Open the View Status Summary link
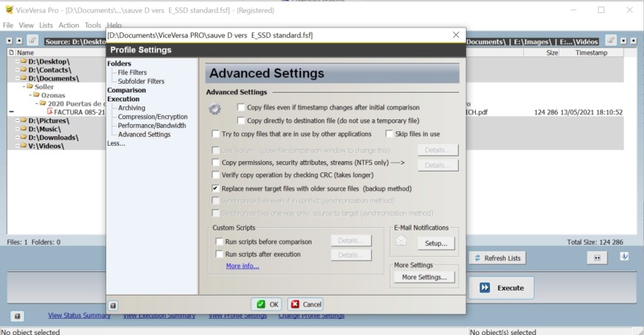 [x=79, y=316]
